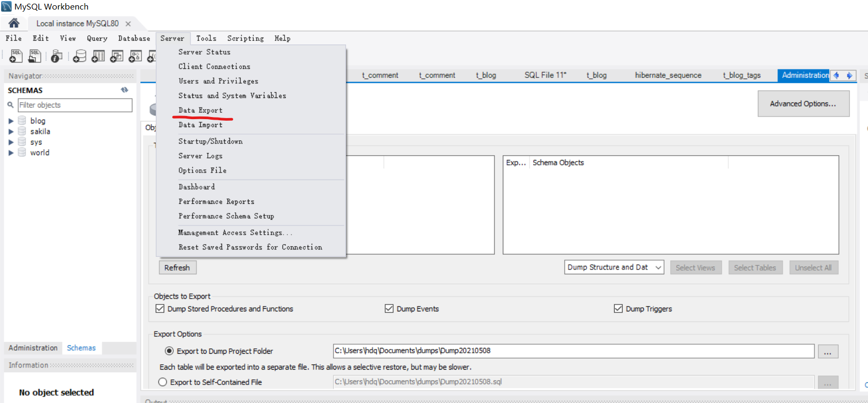Select Export to Dump Project Folder
This screenshot has width=868, height=403.
tap(169, 351)
